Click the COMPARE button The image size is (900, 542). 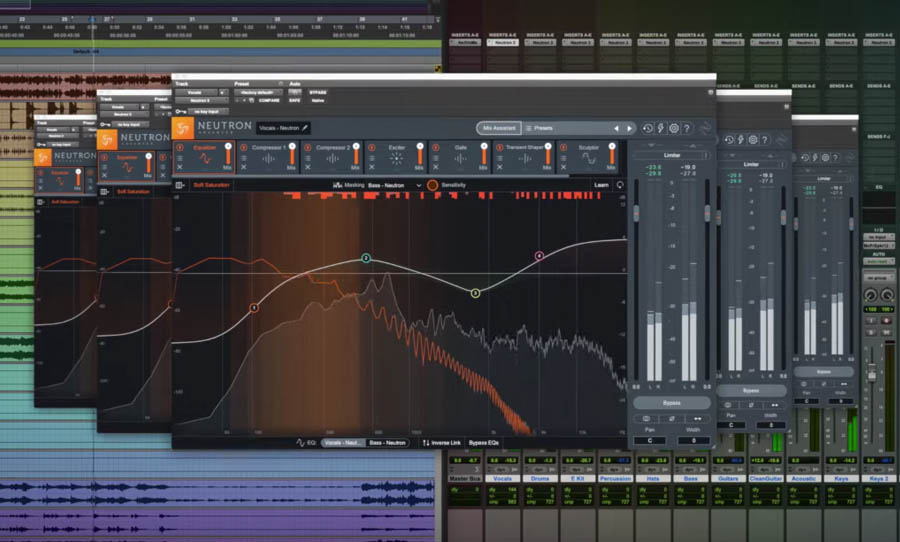point(269,100)
